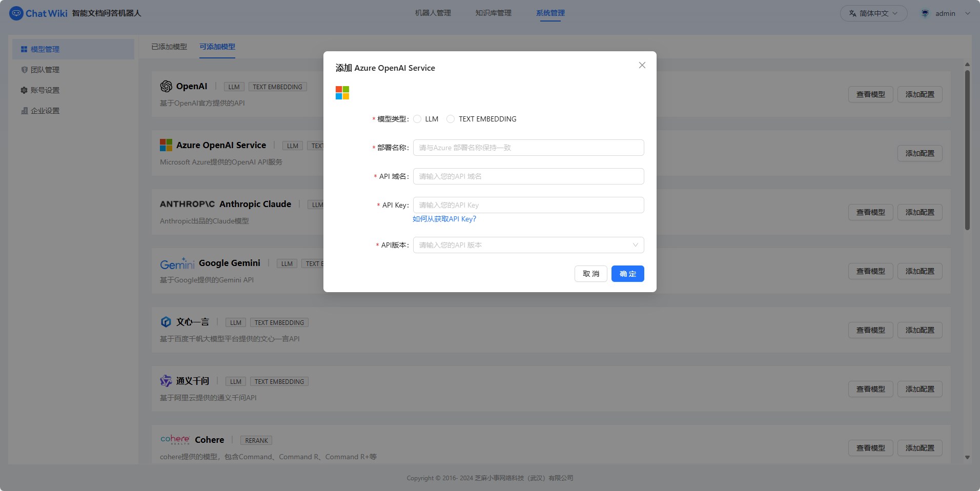The height and width of the screenshot is (491, 980).
Task: Click the admin avatar icon
Action: click(925, 13)
